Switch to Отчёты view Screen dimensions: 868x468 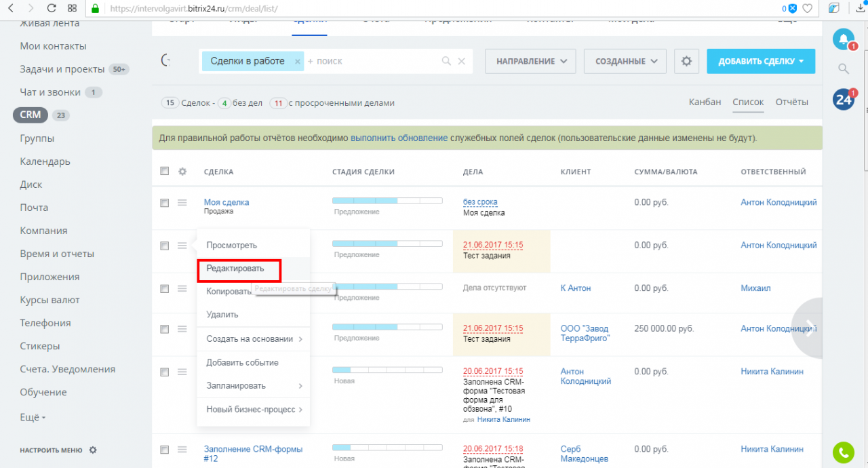coord(792,102)
